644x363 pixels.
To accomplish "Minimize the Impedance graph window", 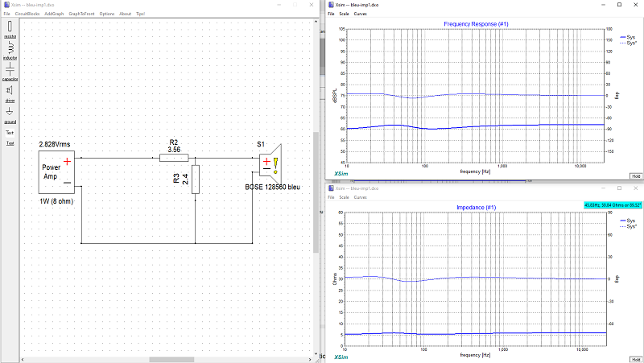I will (x=603, y=188).
